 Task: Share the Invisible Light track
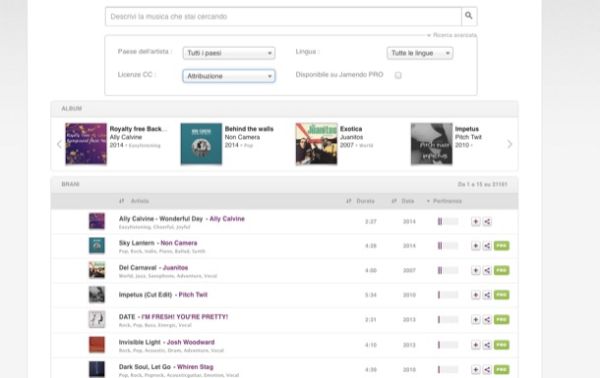point(487,345)
